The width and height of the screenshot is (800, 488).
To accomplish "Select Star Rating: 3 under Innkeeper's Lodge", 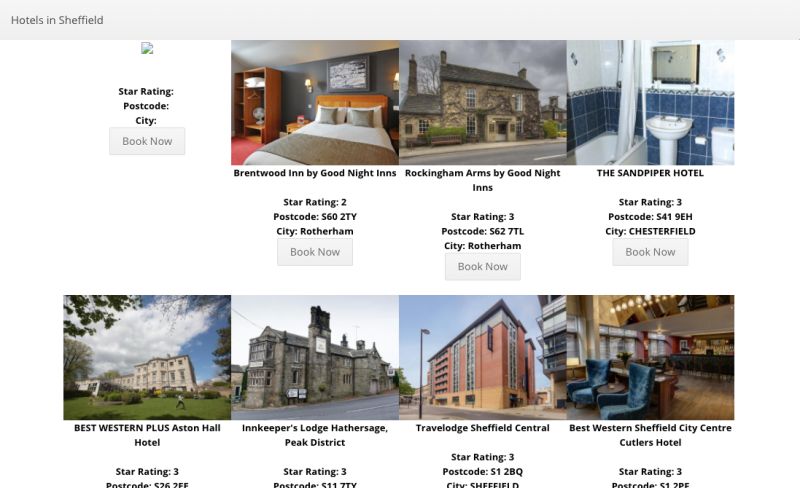I will click(315, 472).
